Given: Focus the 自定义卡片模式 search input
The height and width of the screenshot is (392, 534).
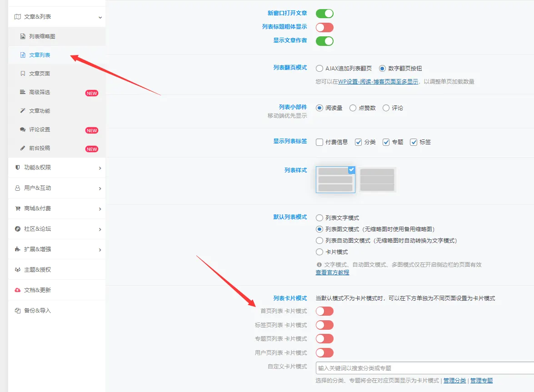Looking at the screenshot, I should [425, 368].
